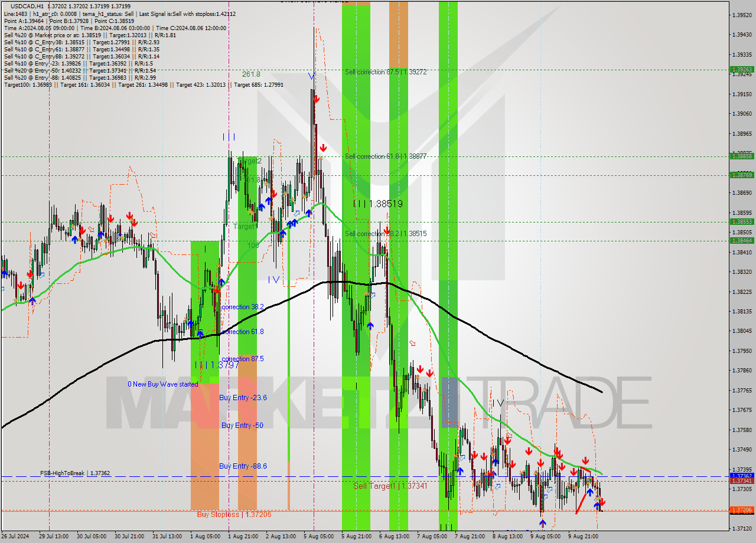The image size is (756, 543).
Task: Select the 'Sell %20 @ Entry -88' info line
Action: 80,77
